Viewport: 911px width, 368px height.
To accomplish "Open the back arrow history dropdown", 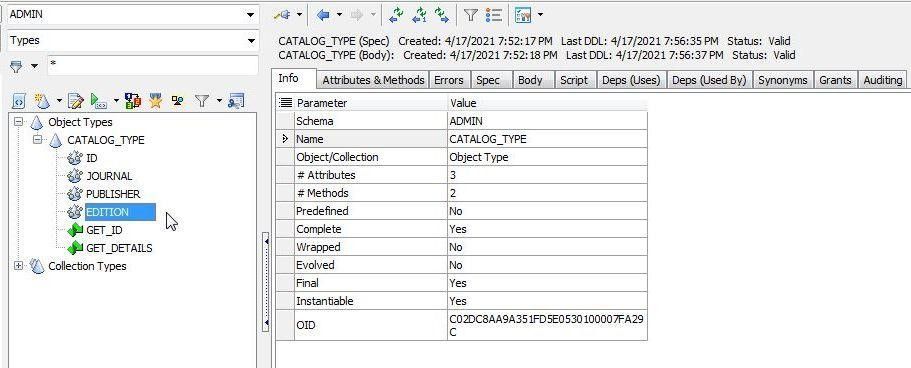I will point(339,15).
